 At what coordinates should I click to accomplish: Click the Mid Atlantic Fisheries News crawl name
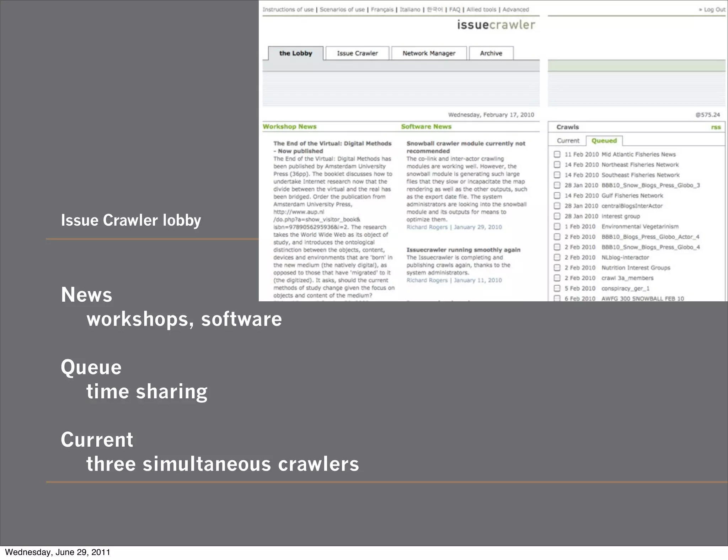(638, 154)
